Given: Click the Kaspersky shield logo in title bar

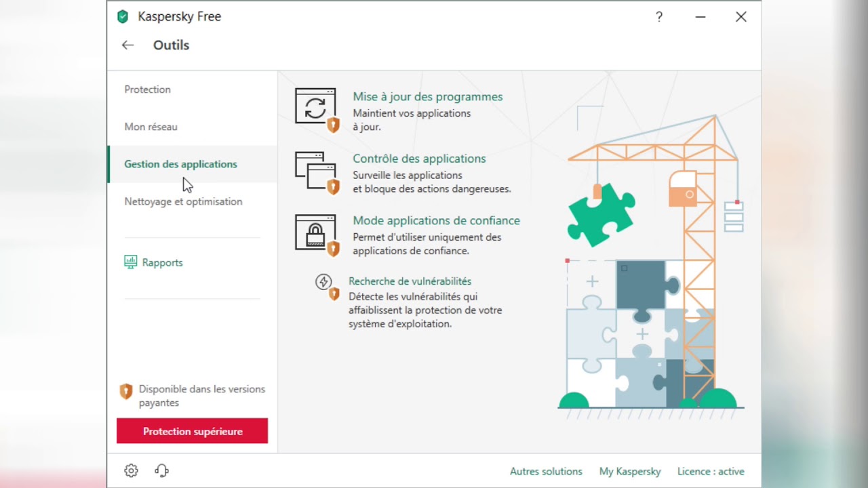Looking at the screenshot, I should (x=123, y=17).
